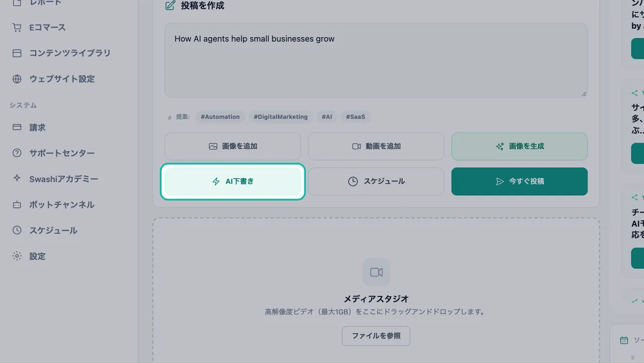The height and width of the screenshot is (363, 644).
Task: Click the video camera icon in メディアスタジオ
Action: (x=376, y=272)
